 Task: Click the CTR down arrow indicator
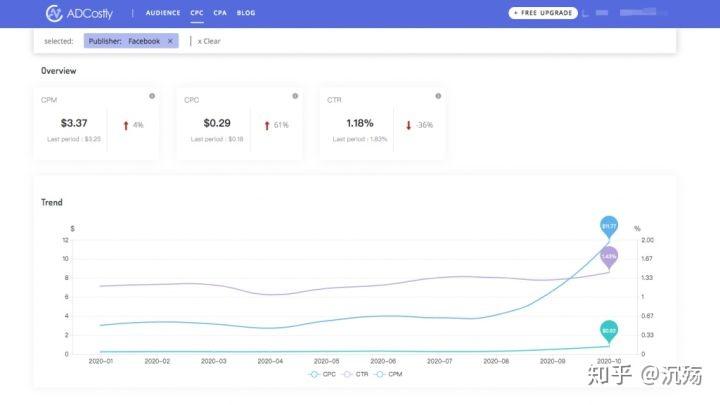pos(408,125)
